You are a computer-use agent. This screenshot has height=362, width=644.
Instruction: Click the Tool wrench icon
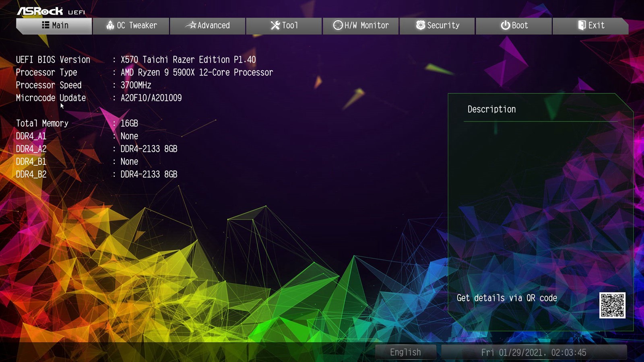275,25
